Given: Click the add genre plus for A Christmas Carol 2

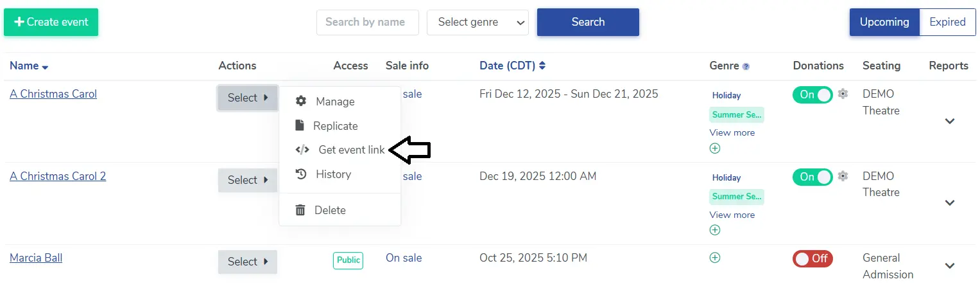Looking at the screenshot, I should [715, 230].
